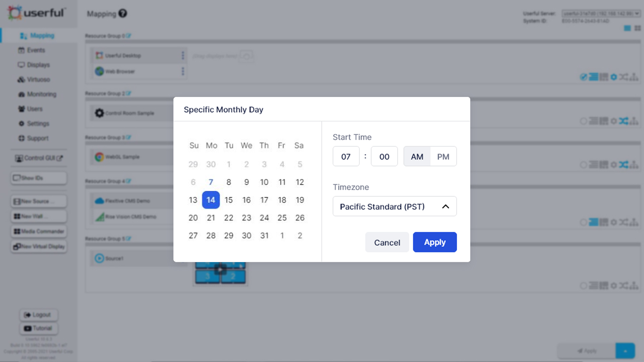The image size is (644, 362).
Task: Click the Cancel button to dismiss
Action: pos(387,242)
